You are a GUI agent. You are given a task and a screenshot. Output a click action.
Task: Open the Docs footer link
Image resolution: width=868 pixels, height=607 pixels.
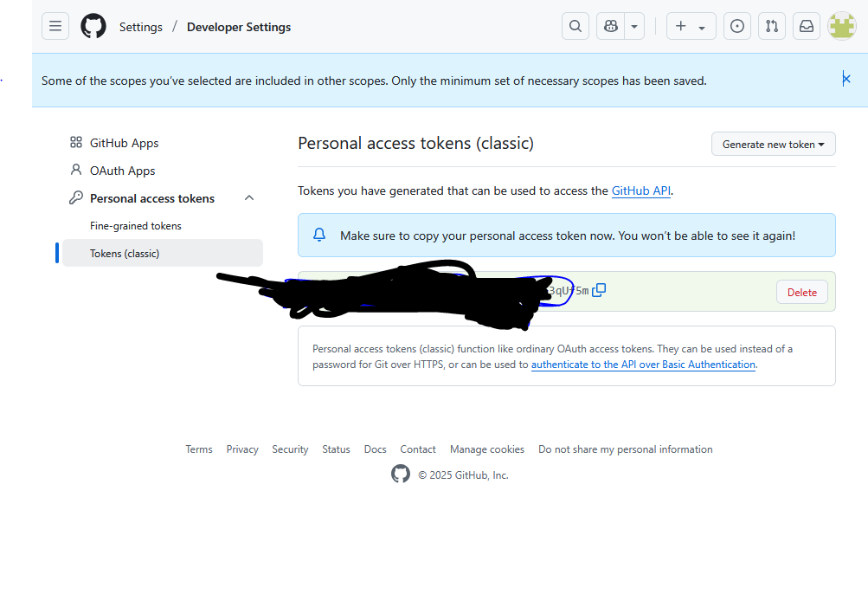375,449
